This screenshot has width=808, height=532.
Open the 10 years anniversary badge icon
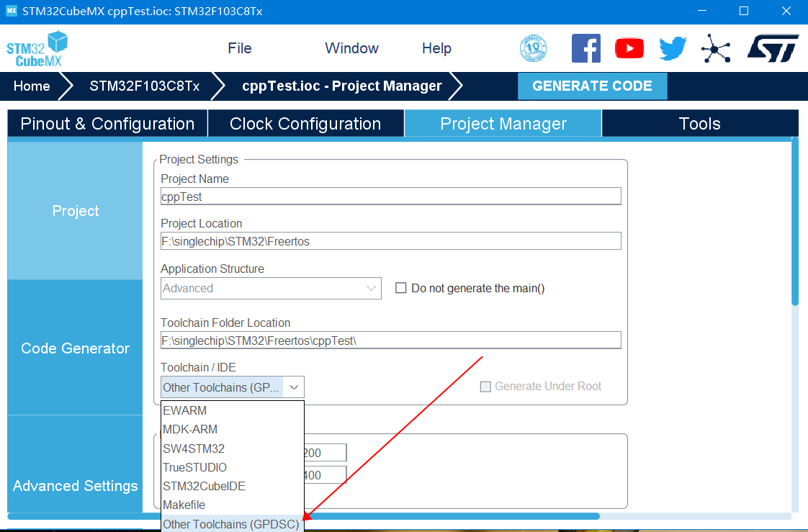tap(533, 48)
